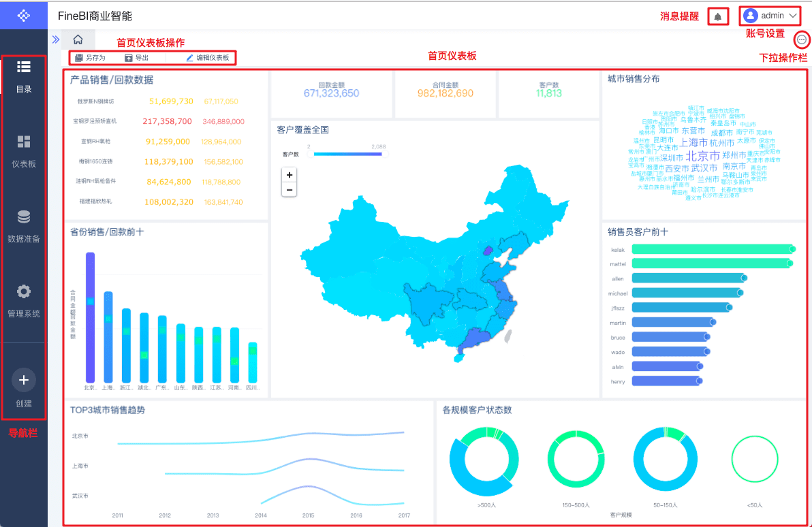Click the 数据准备 database icon
Image resolution: width=812 pixels, height=527 pixels.
[x=24, y=217]
